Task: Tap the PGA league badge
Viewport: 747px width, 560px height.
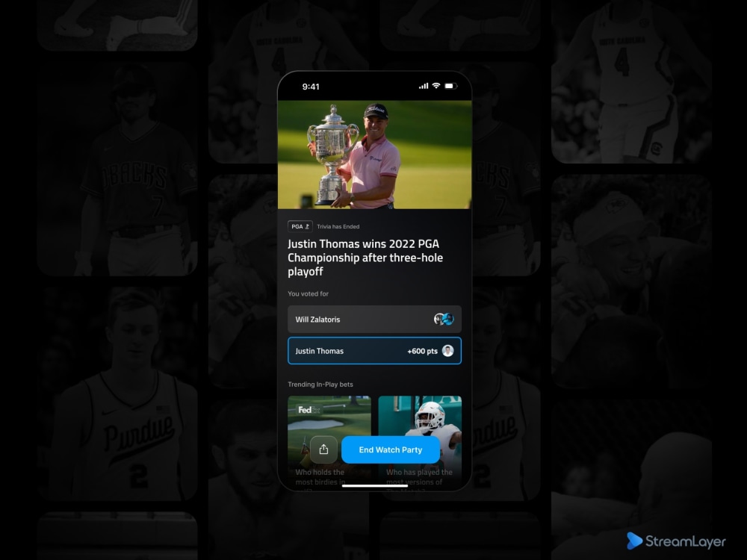Action: click(x=300, y=226)
